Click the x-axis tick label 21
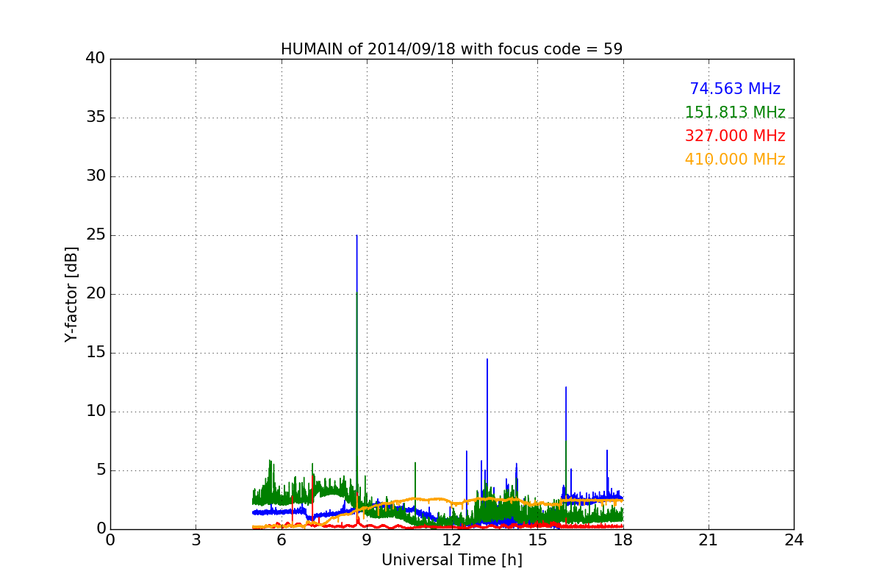This screenshot has height=588, width=882. (709, 540)
